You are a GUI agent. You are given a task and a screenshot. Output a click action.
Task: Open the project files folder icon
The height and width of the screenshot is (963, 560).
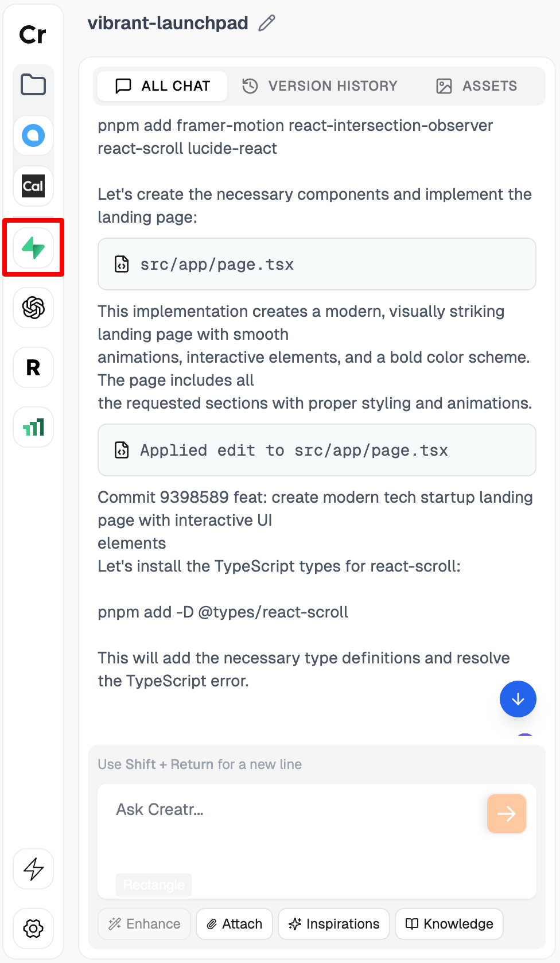(33, 85)
